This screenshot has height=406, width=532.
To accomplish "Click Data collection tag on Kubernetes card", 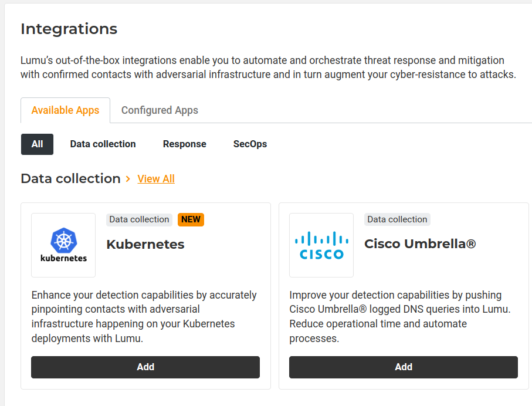I will pos(139,219).
